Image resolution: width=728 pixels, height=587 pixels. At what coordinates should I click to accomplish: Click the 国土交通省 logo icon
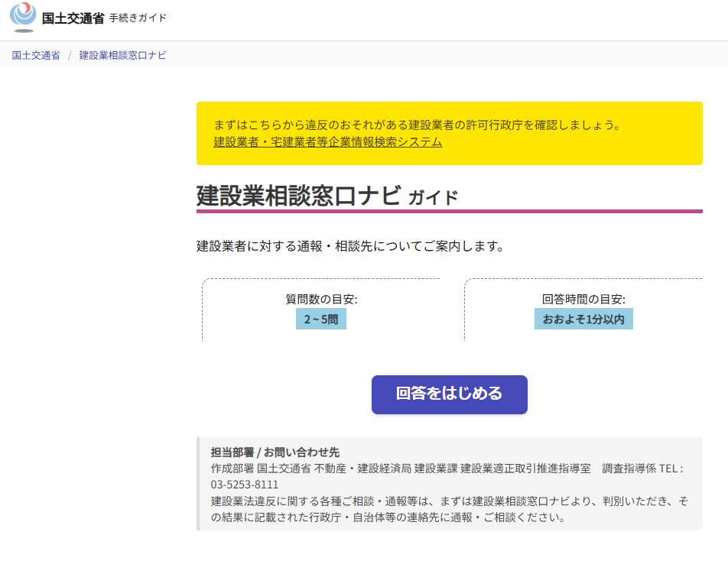[x=23, y=17]
